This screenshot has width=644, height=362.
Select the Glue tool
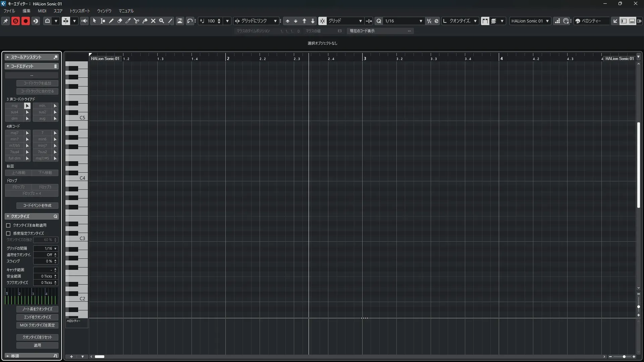[x=145, y=21]
